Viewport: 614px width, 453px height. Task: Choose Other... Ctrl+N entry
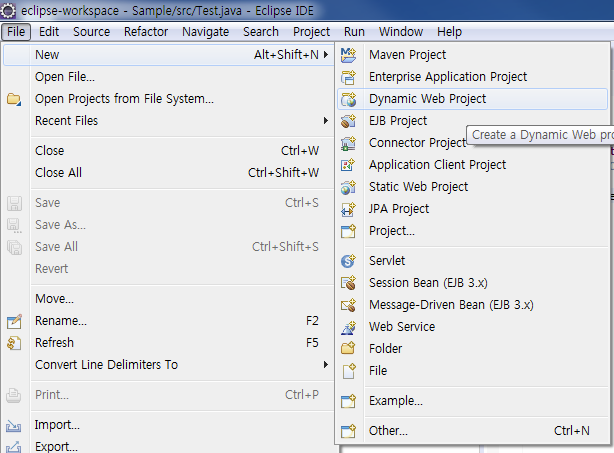472,431
